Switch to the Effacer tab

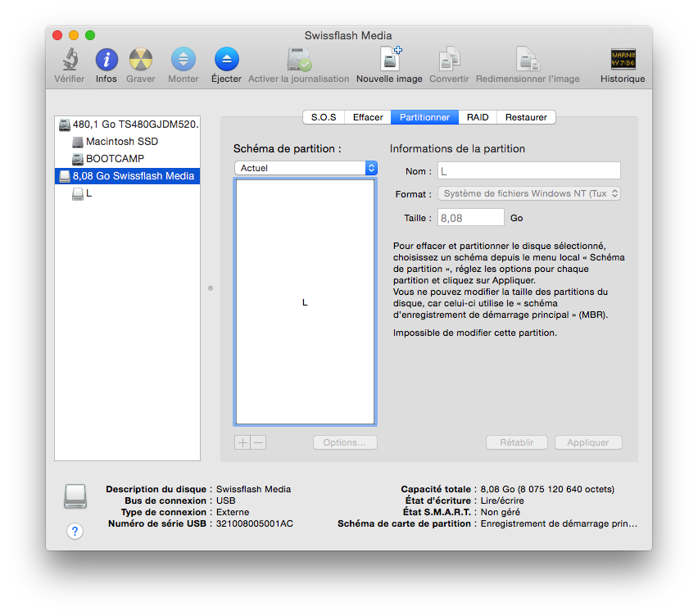(368, 117)
